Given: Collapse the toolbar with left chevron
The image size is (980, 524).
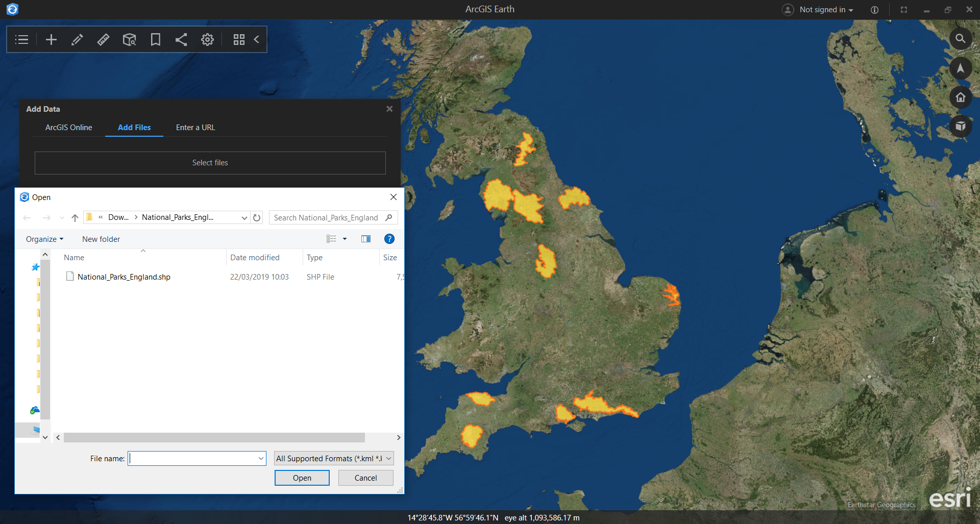Looking at the screenshot, I should coord(257,39).
